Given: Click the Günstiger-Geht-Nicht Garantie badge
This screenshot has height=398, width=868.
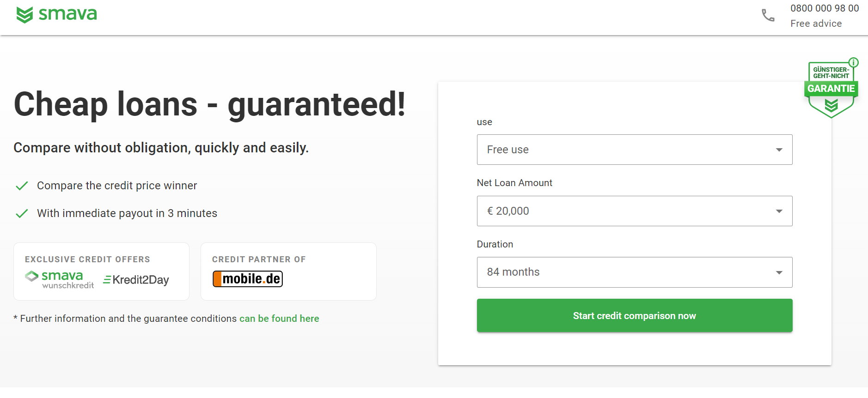Looking at the screenshot, I should click(831, 90).
